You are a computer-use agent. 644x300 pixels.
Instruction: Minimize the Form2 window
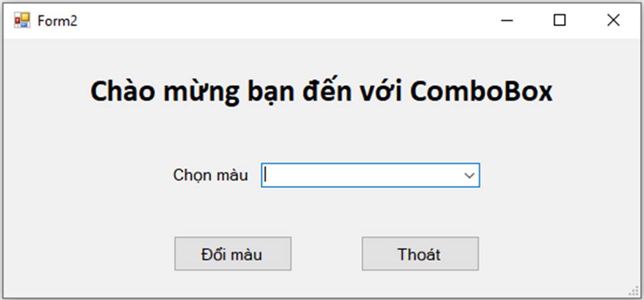507,21
